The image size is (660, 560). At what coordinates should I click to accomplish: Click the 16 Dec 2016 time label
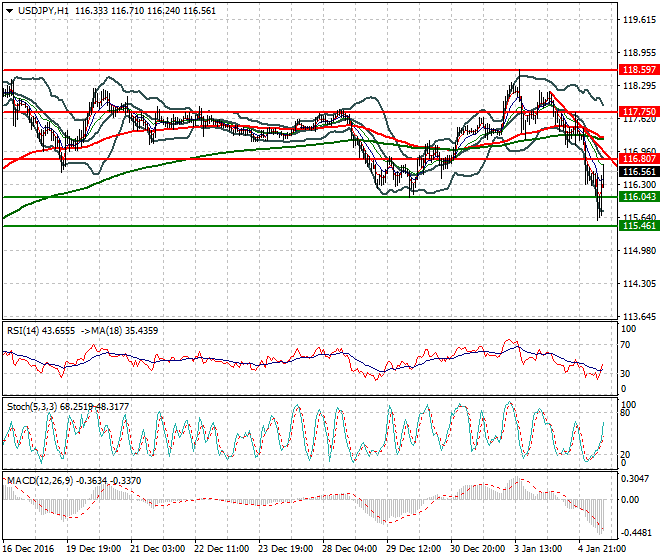(28, 549)
